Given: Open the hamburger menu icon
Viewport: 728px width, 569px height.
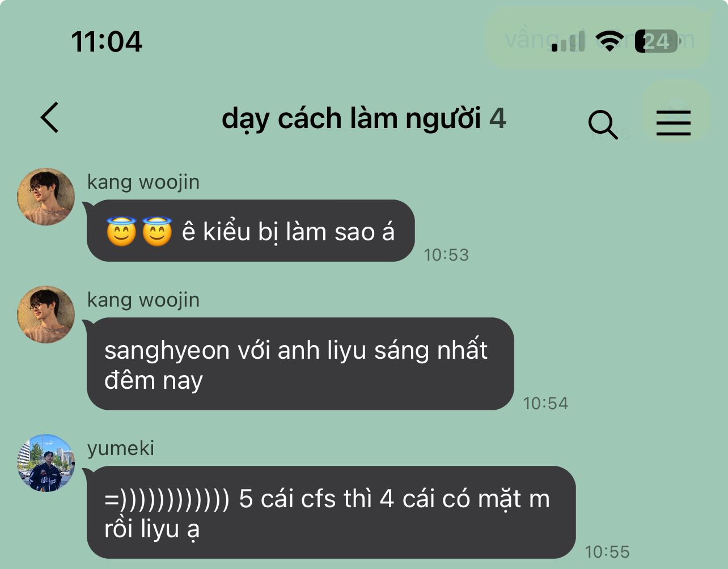Looking at the screenshot, I should pyautogui.click(x=674, y=122).
